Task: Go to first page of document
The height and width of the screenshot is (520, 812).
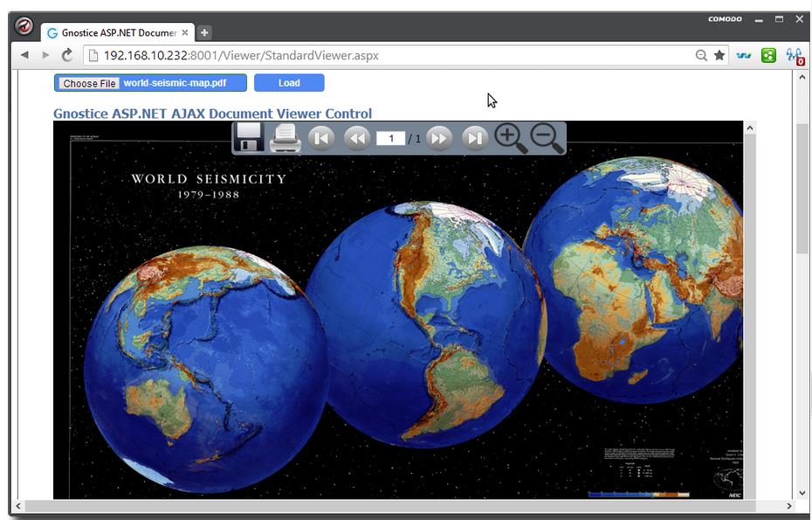Action: pyautogui.click(x=321, y=138)
